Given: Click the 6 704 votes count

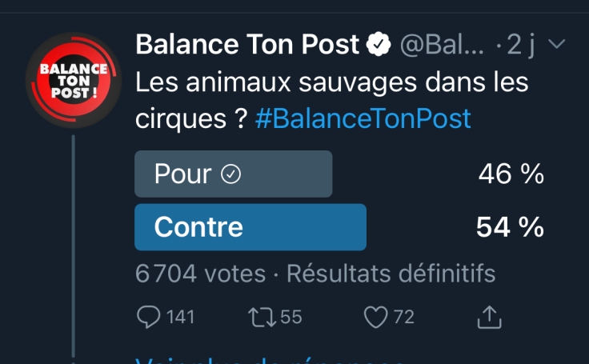Looking at the screenshot, I should click(x=200, y=273).
